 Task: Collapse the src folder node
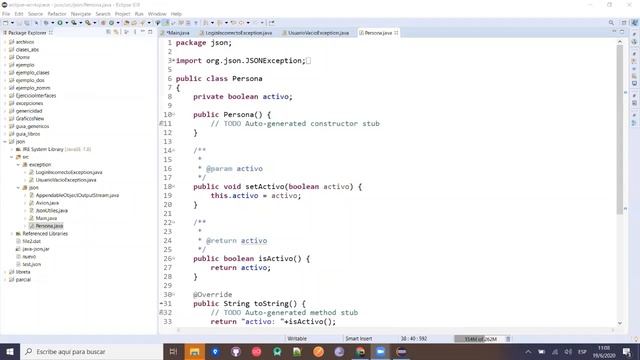(x=12, y=157)
